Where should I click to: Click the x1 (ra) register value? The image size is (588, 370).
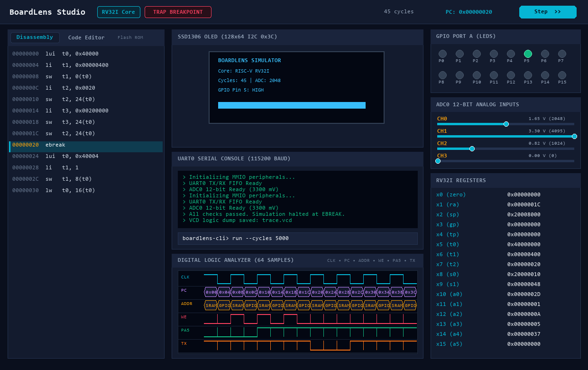tap(524, 204)
